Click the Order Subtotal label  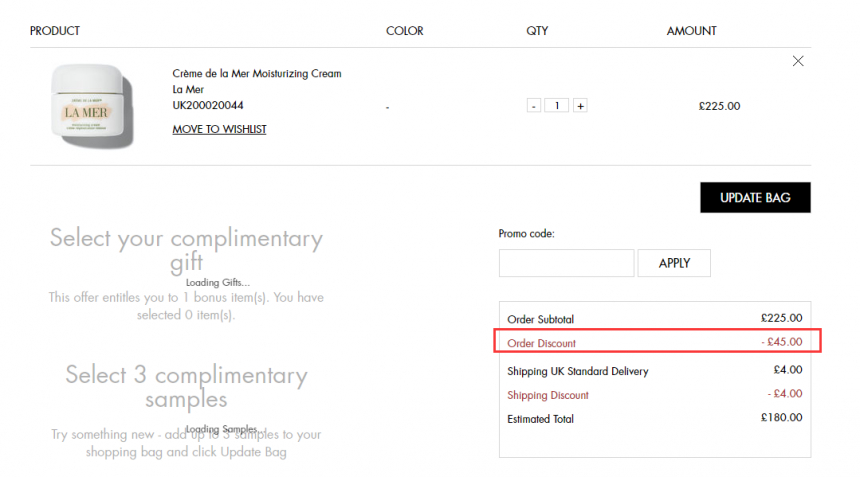pos(540,319)
